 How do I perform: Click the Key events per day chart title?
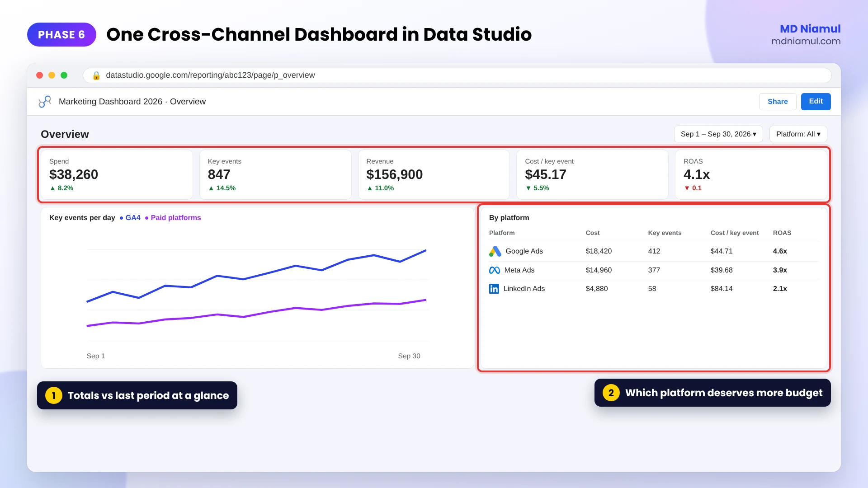click(82, 218)
